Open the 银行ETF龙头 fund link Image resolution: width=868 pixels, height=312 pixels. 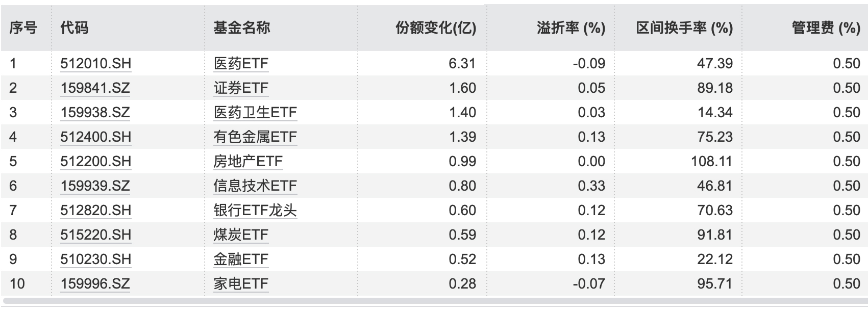point(255,211)
